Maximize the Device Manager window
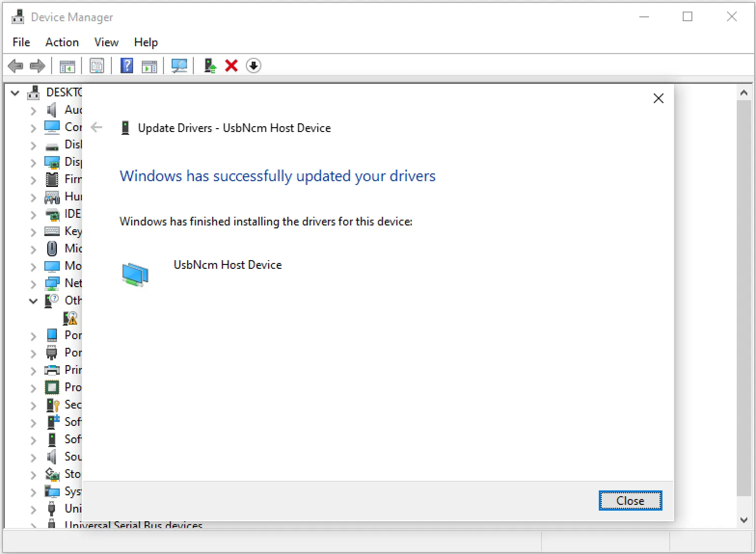Image resolution: width=756 pixels, height=554 pixels. tap(688, 16)
